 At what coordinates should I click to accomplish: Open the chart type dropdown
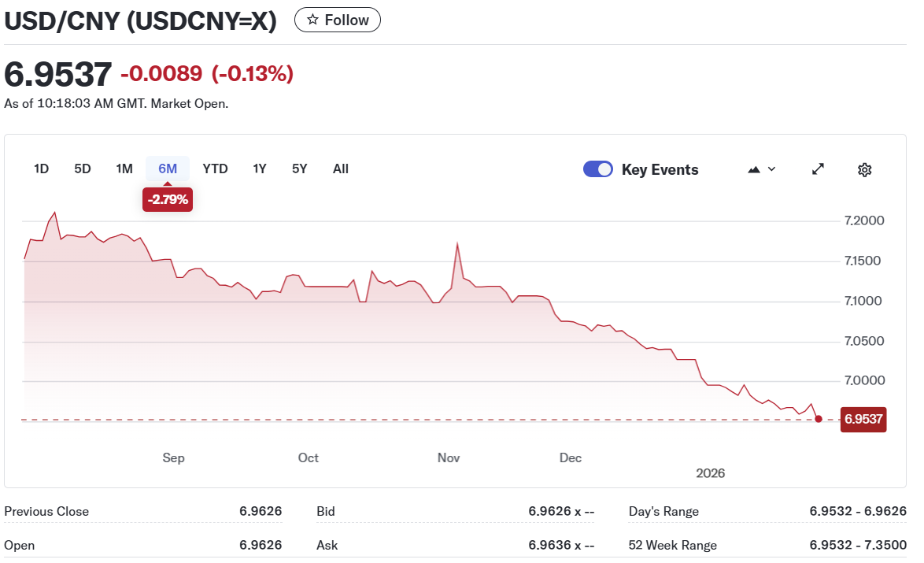[760, 169]
